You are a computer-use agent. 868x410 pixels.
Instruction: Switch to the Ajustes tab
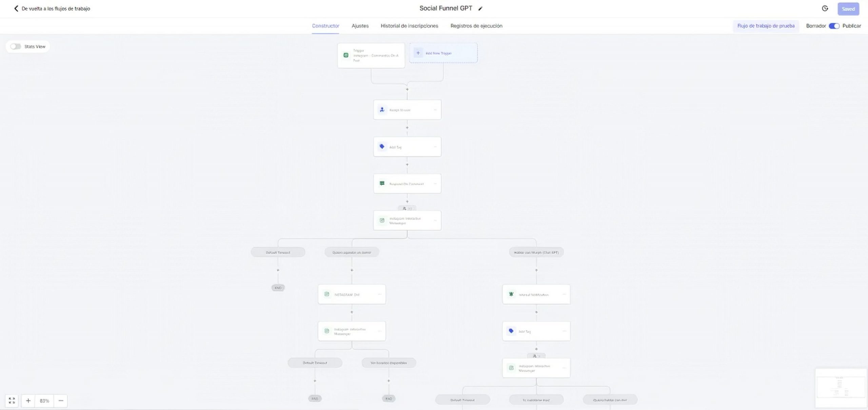(x=360, y=26)
